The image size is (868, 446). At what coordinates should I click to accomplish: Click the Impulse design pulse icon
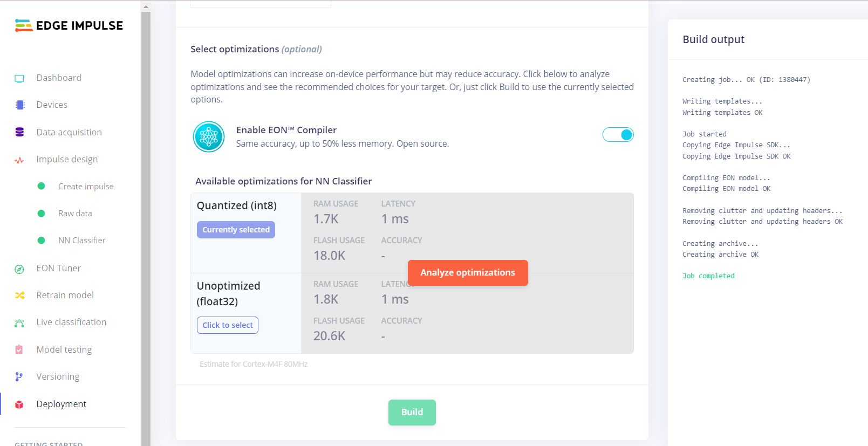pos(19,160)
